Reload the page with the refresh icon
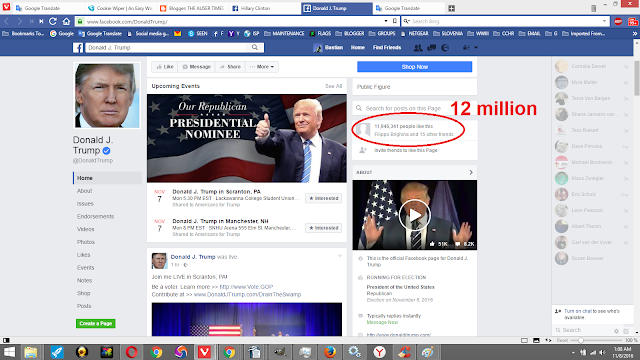 [53, 21]
